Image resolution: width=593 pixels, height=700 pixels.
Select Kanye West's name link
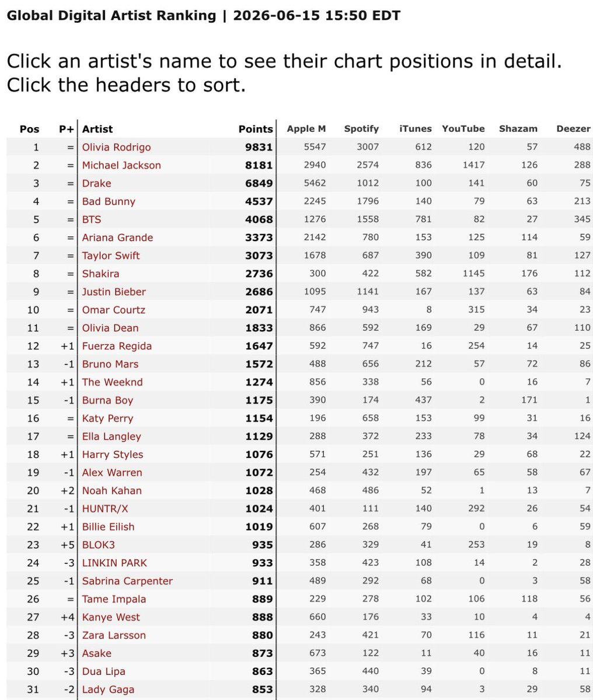coord(111,617)
